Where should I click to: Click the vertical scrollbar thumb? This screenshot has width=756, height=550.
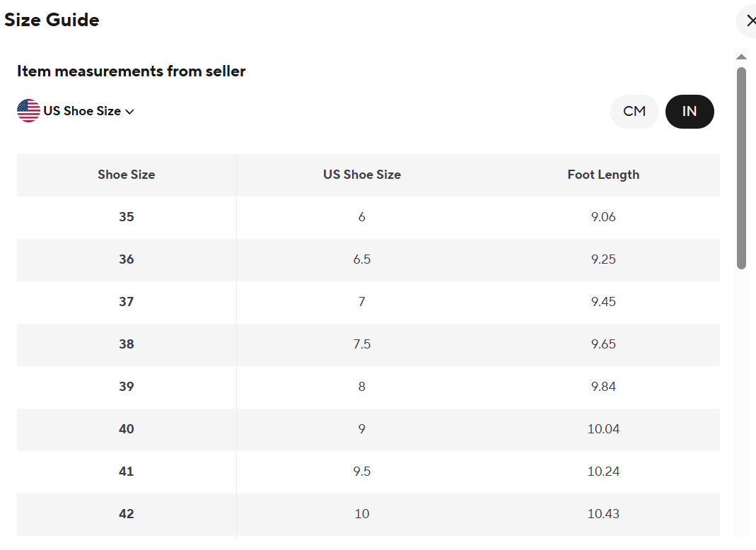pos(742,168)
